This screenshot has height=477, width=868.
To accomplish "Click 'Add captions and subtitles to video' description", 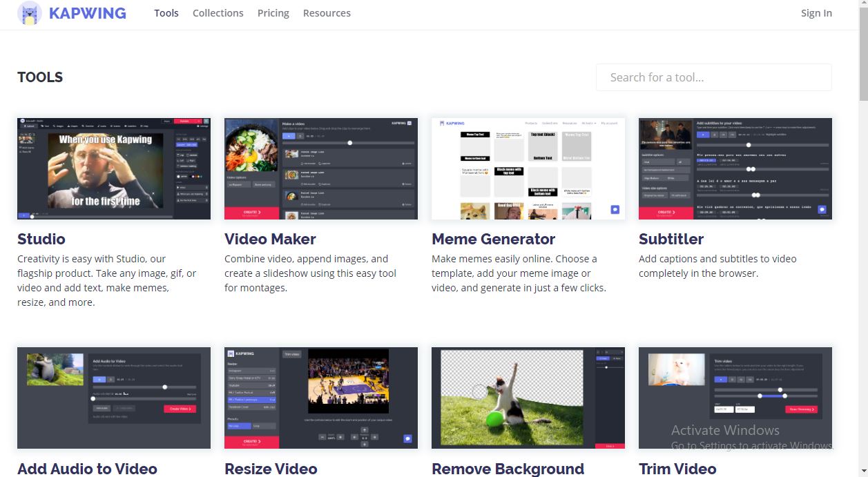I will pyautogui.click(x=717, y=266).
